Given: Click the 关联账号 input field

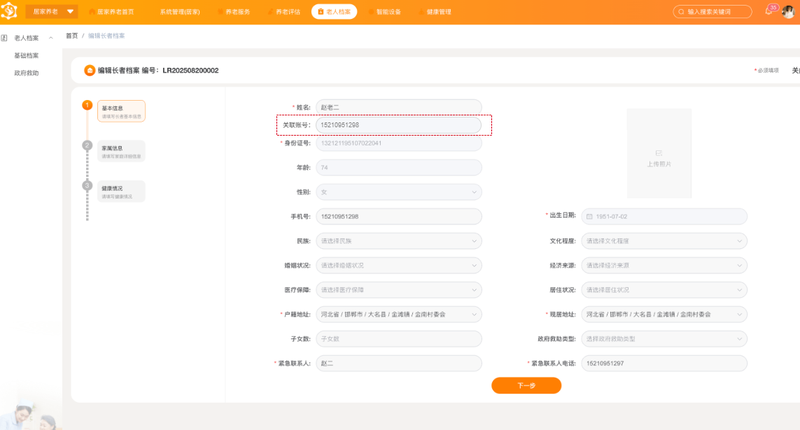Looking at the screenshot, I should [398, 125].
